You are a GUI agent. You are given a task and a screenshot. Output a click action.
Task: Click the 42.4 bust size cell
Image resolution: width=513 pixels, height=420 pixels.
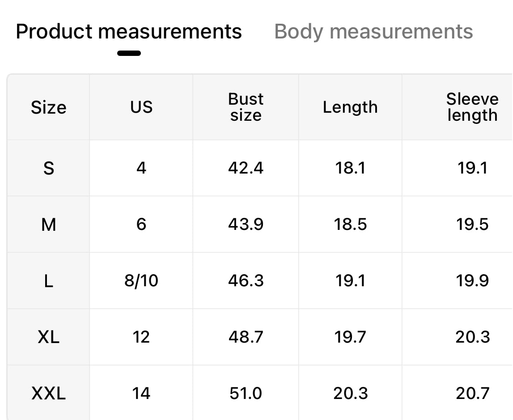click(x=246, y=168)
